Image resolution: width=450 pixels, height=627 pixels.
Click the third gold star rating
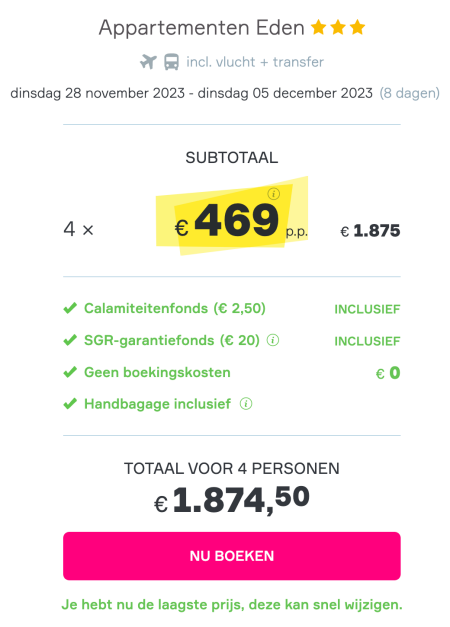(x=357, y=28)
